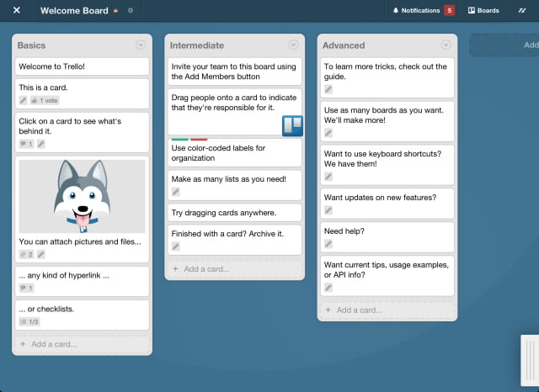Click the attachment badge under husky picture

click(25, 254)
